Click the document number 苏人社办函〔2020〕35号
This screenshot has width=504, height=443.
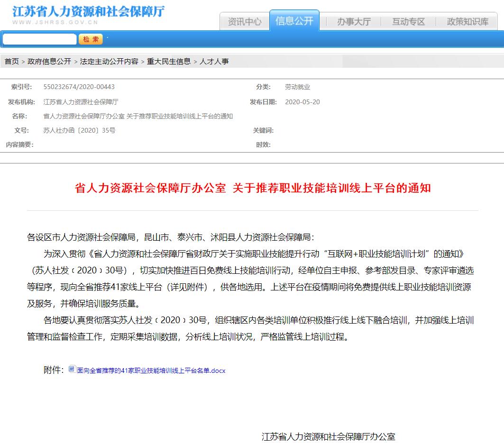point(79,130)
